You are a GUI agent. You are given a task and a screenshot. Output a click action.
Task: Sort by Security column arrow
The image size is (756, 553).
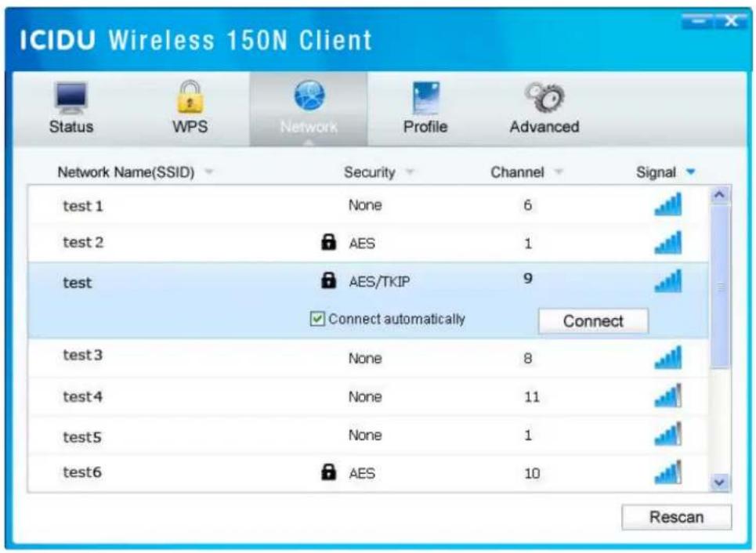point(410,172)
